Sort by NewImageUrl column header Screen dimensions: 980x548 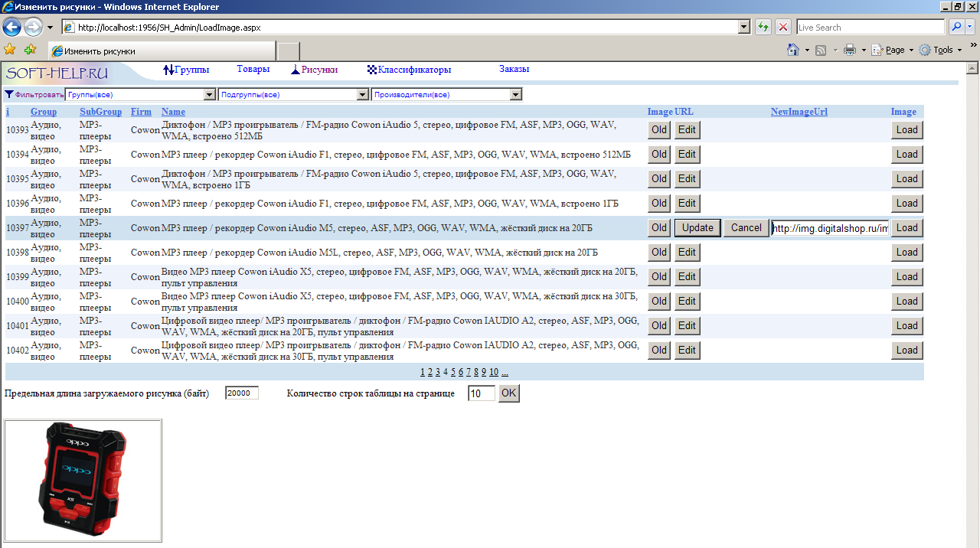coord(799,112)
